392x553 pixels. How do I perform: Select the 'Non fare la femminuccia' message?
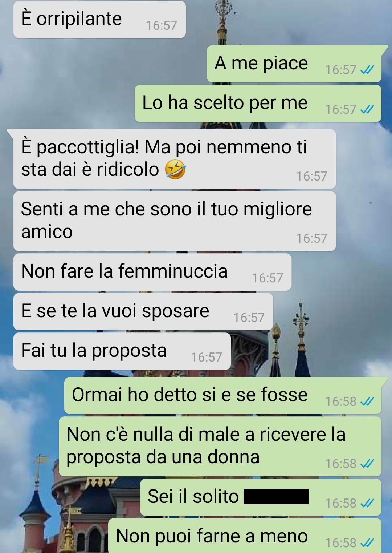coord(152,272)
